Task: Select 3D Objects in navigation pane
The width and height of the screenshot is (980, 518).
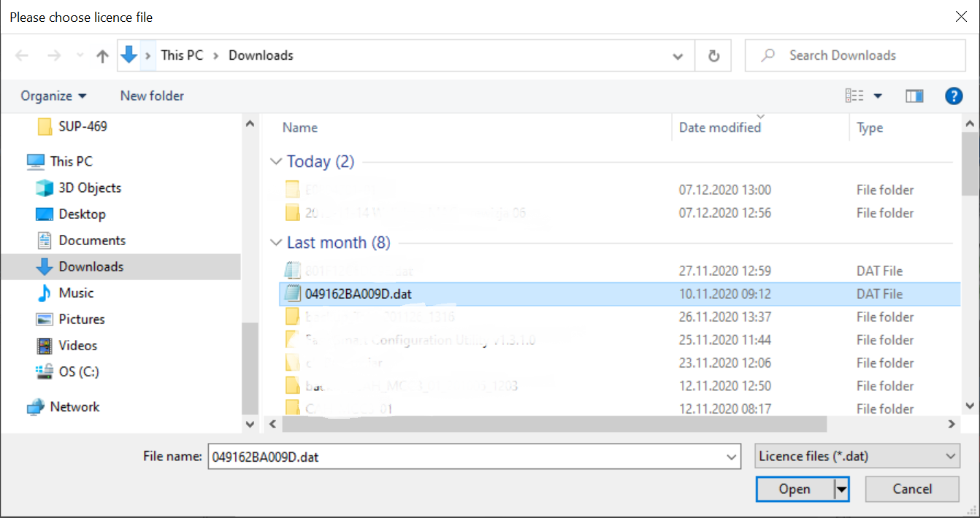Action: (x=90, y=188)
